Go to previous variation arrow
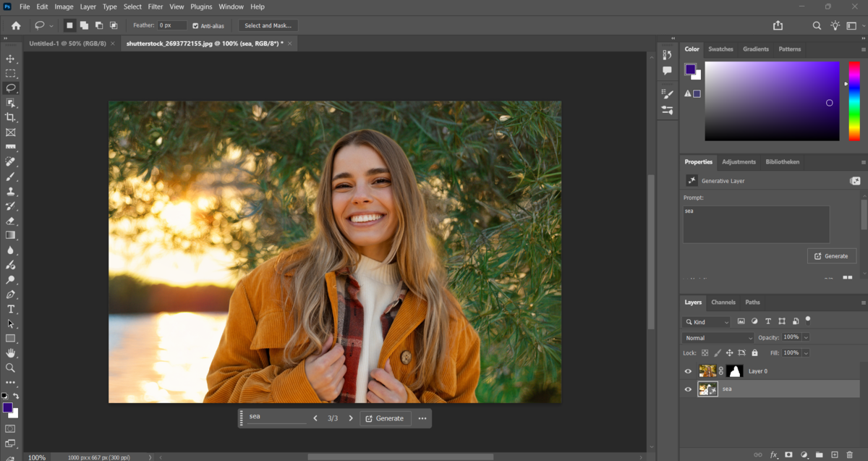Viewport: 868px width, 461px height. pos(315,418)
